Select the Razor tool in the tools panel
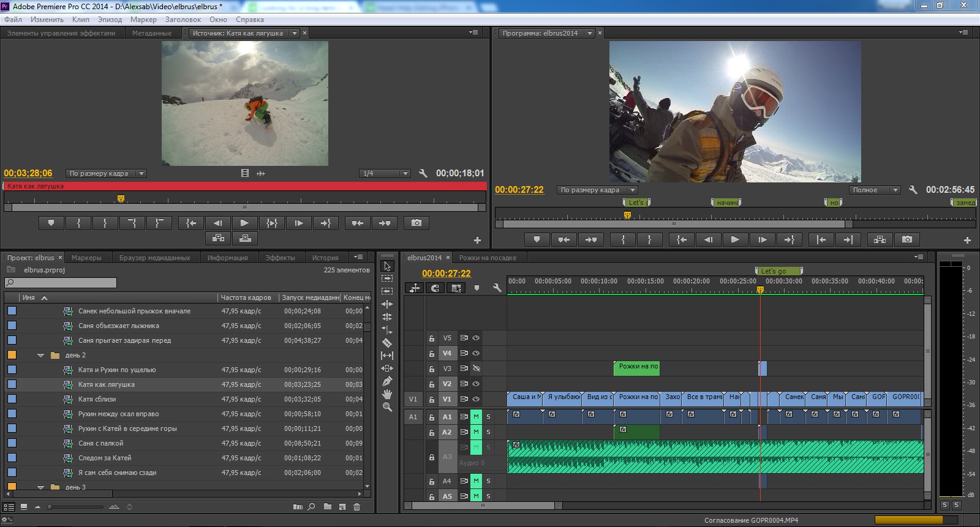 pos(387,343)
